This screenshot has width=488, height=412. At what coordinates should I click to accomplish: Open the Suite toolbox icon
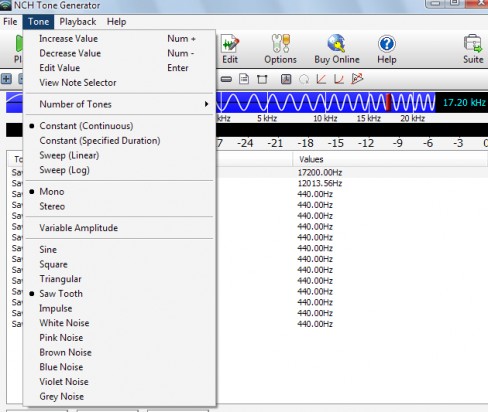click(473, 49)
